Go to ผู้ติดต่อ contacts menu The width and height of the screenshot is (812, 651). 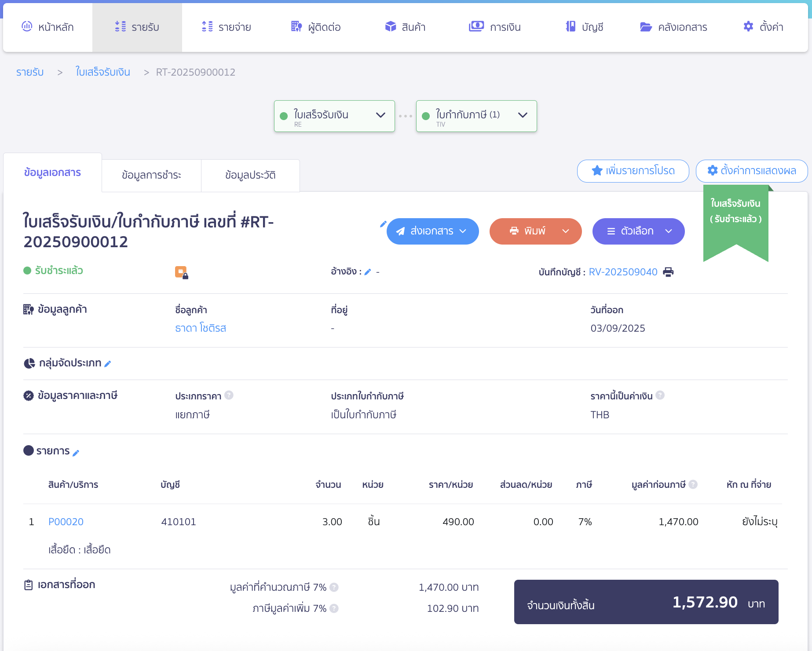[316, 27]
